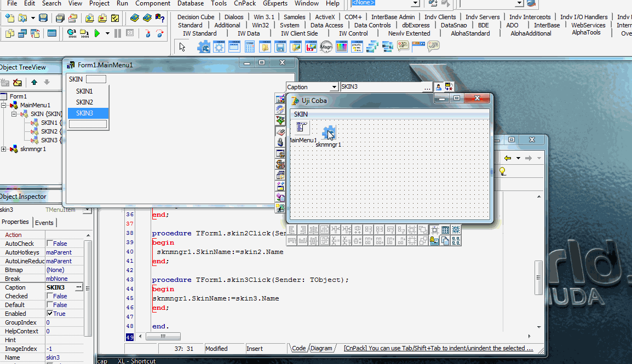This screenshot has width=632, height=364.
Task: Uncheck the Enabled property checkbox
Action: tap(50, 314)
